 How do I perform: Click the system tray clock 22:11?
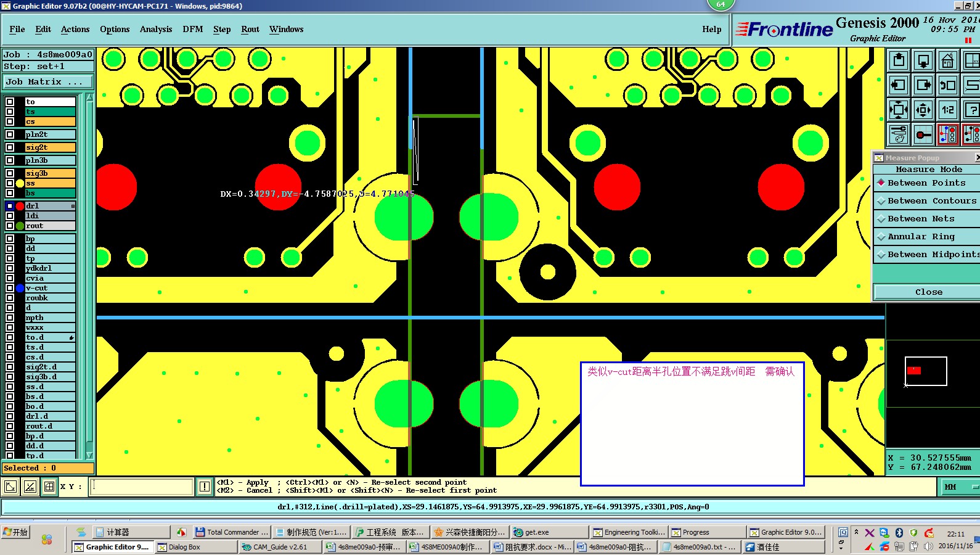coord(956,534)
